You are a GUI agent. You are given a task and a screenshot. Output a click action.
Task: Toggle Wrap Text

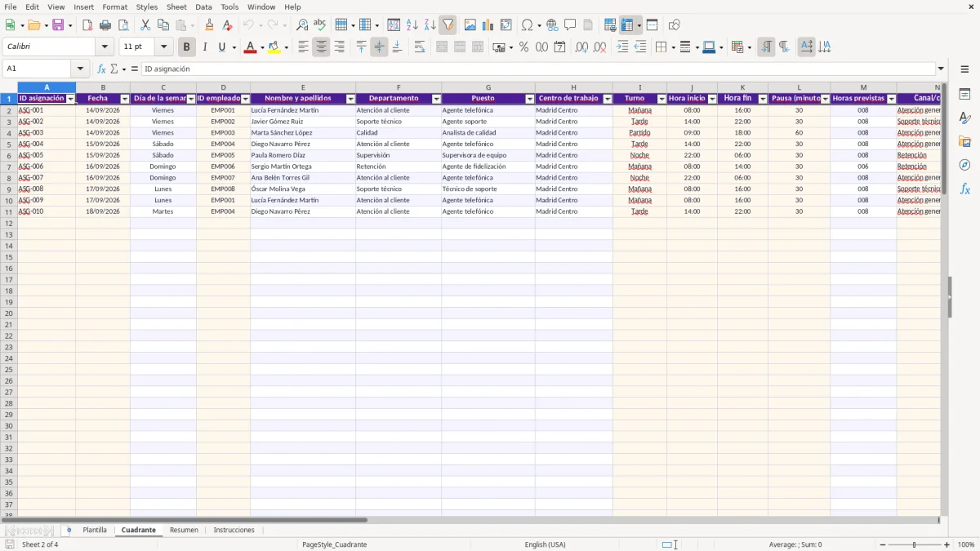tap(420, 47)
